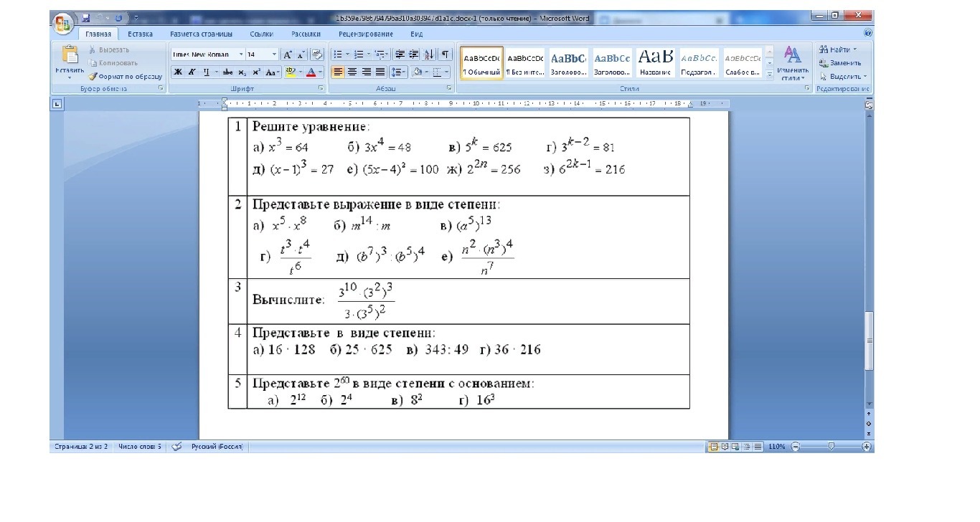Screen dimensions: 980x522
Task: Open Word help question mark icon
Action: (x=868, y=34)
